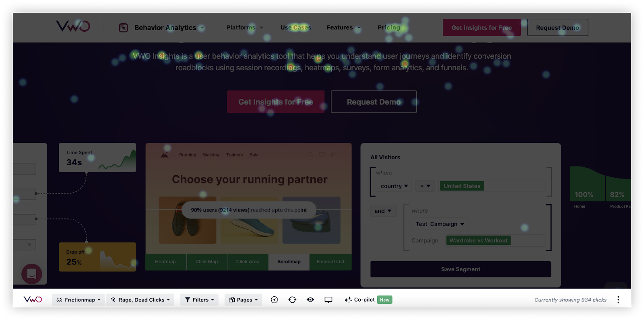The image size is (644, 320).
Task: Click the refresh sync icon in toolbar
Action: pos(293,300)
